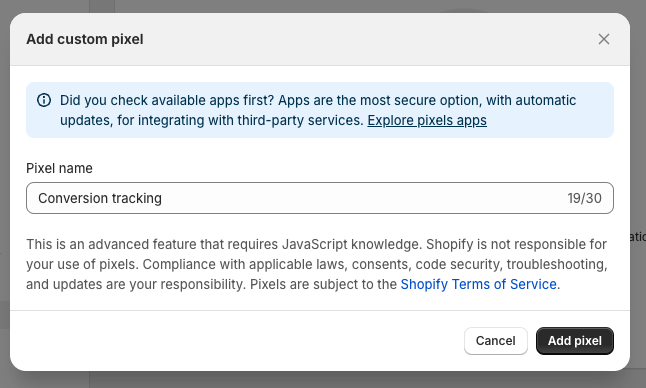646x388 pixels.
Task: Click the advanced feature disclaimer paragraph
Action: tap(316, 264)
